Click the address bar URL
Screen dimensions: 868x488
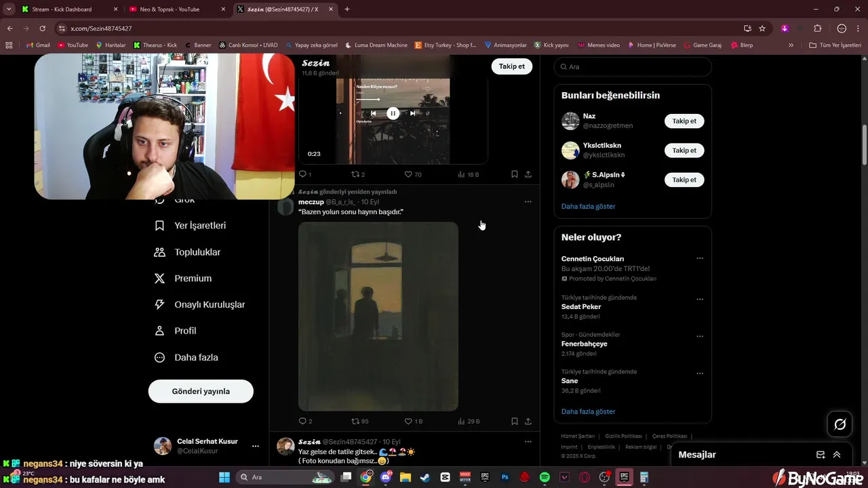tap(101, 28)
